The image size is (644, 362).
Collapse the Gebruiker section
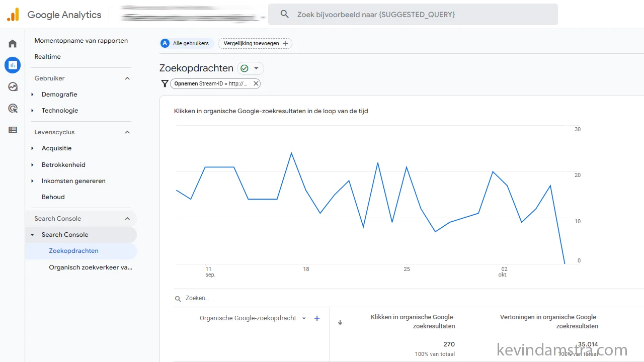point(127,78)
